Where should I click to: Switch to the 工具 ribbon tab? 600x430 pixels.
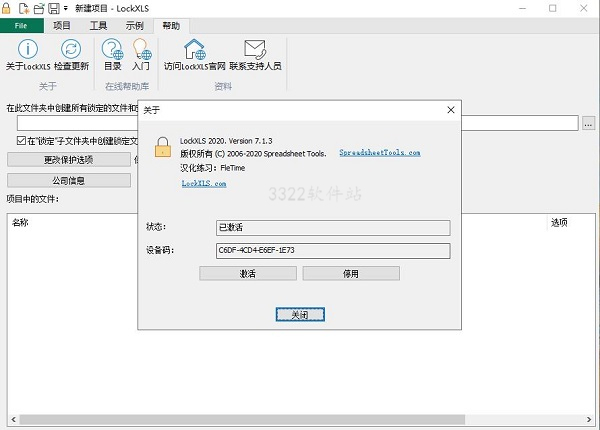point(98,26)
